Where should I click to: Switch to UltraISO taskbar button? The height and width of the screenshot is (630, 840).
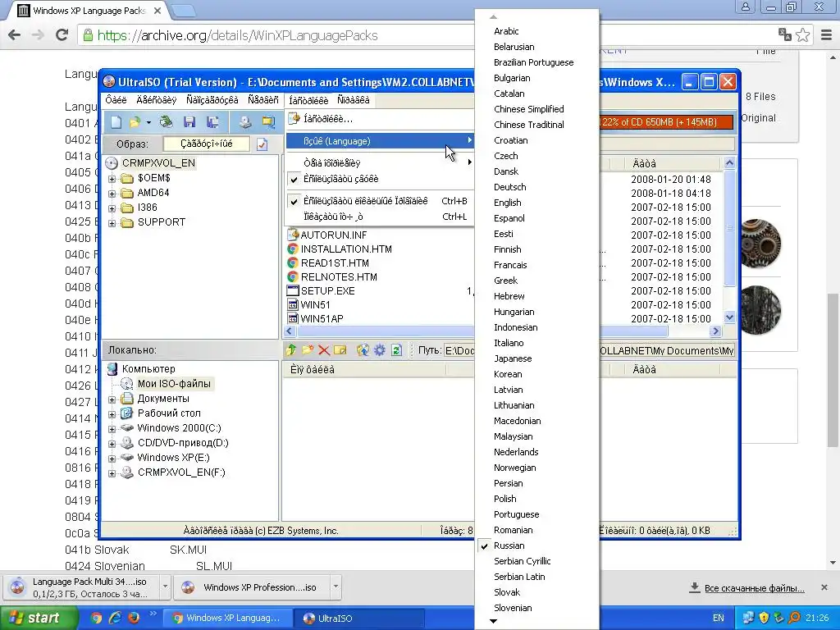pos(359,619)
